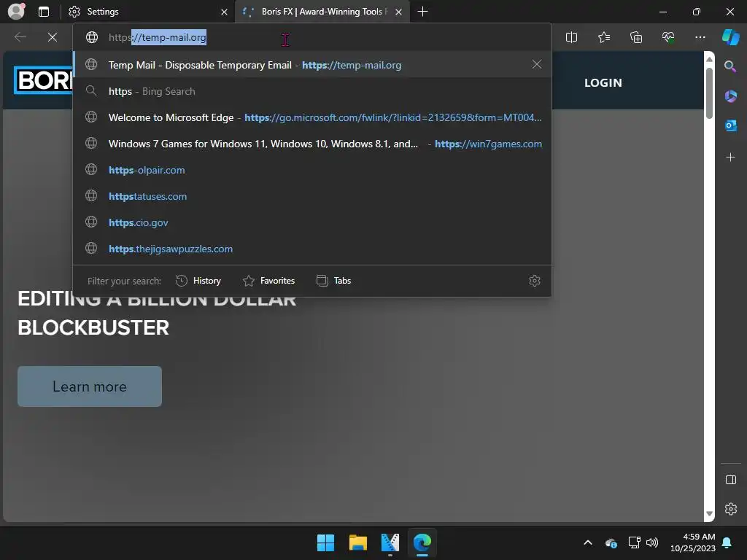
Task: Show hidden system tray icons
Action: click(588, 542)
